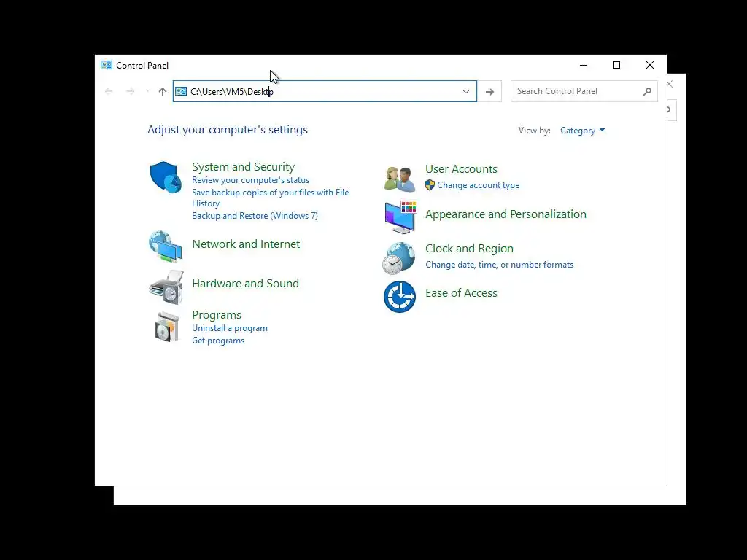The width and height of the screenshot is (747, 560).
Task: Open the Programs category heading
Action: (216, 315)
